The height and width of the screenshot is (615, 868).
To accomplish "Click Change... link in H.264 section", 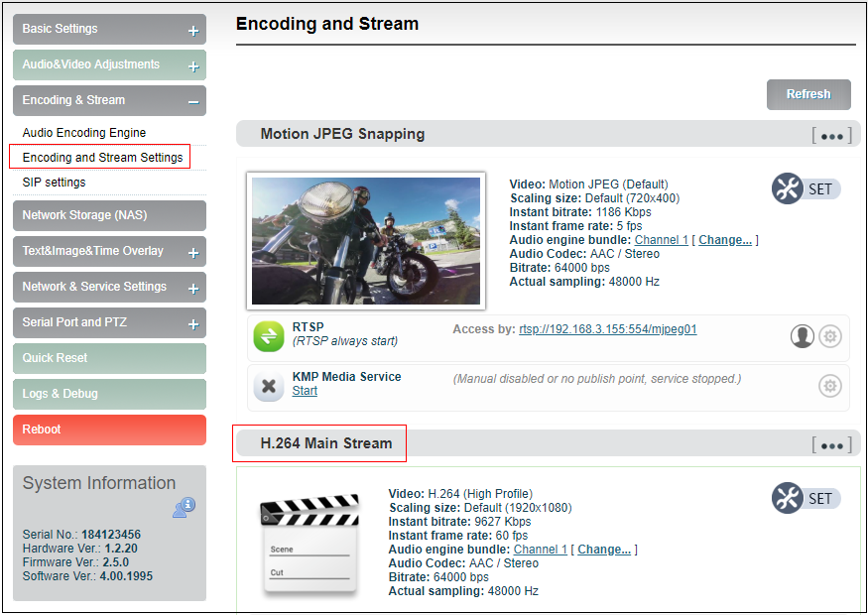I will pos(604,550).
